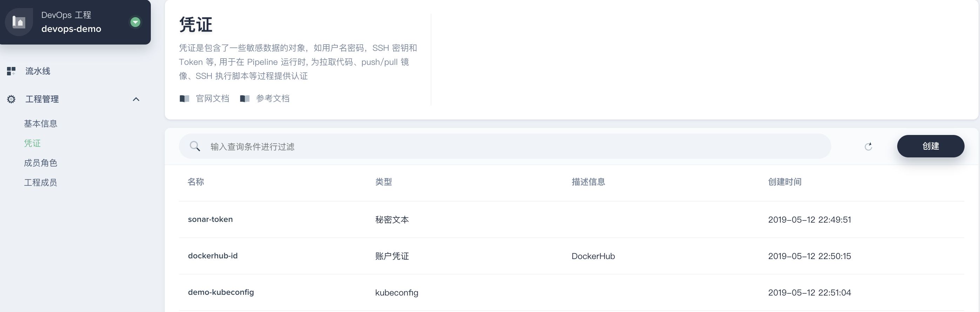The height and width of the screenshot is (312, 980).
Task: Click the book icon next to 参考文档
Action: point(244,99)
